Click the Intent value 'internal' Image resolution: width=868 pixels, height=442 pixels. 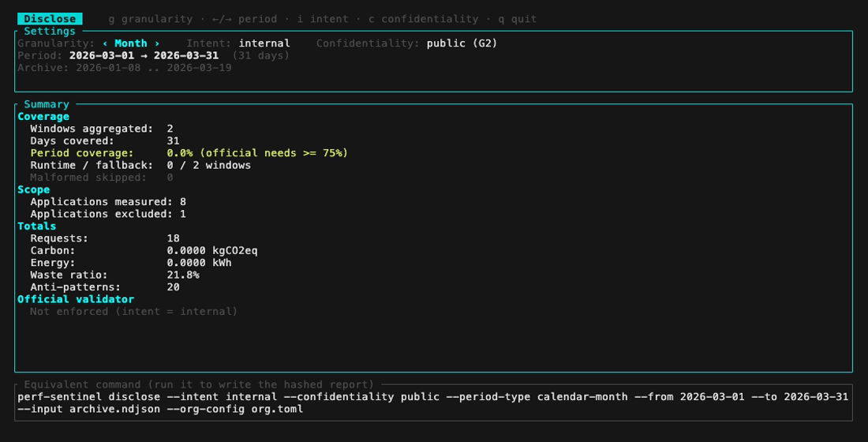point(264,43)
